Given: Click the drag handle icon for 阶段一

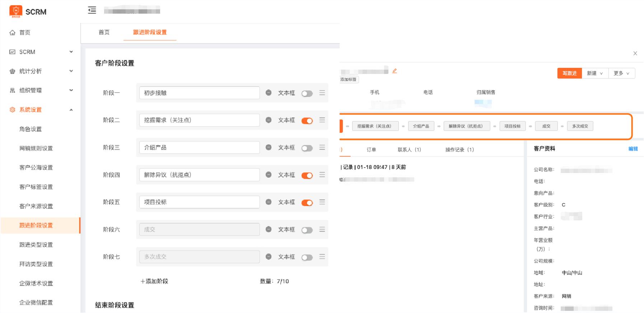Looking at the screenshot, I should pos(322,93).
